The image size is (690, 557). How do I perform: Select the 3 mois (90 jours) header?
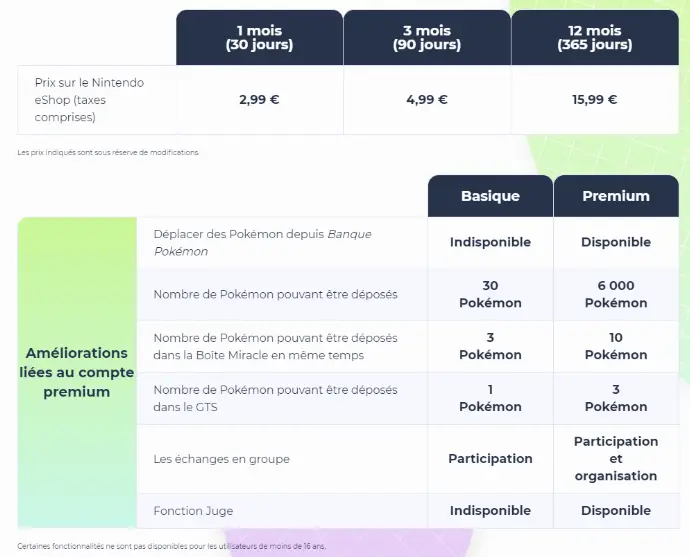point(427,37)
